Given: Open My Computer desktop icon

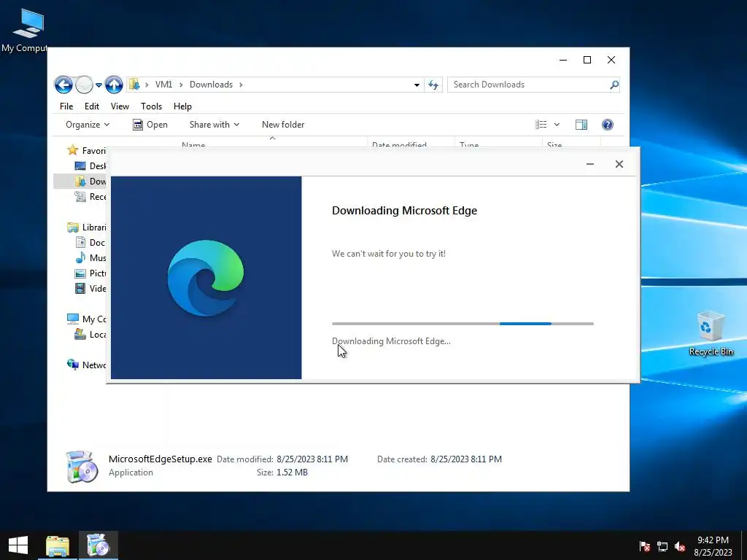Looking at the screenshot, I should coord(26,30).
